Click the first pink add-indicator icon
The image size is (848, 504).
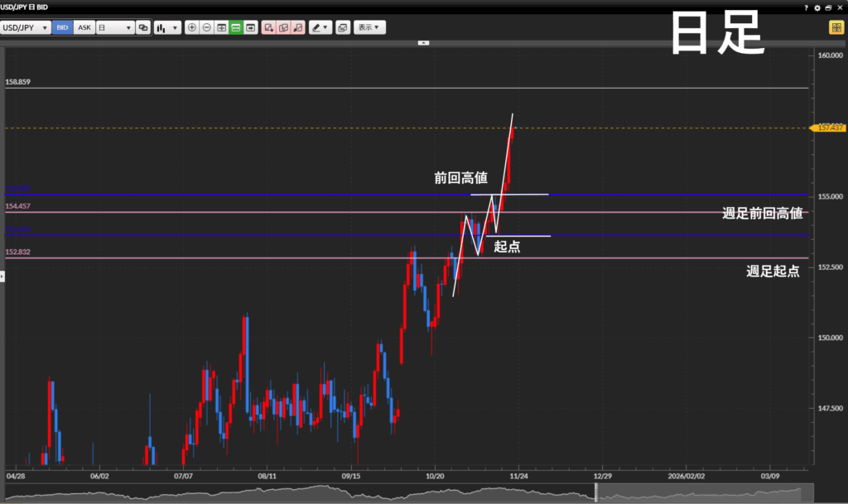tap(268, 27)
